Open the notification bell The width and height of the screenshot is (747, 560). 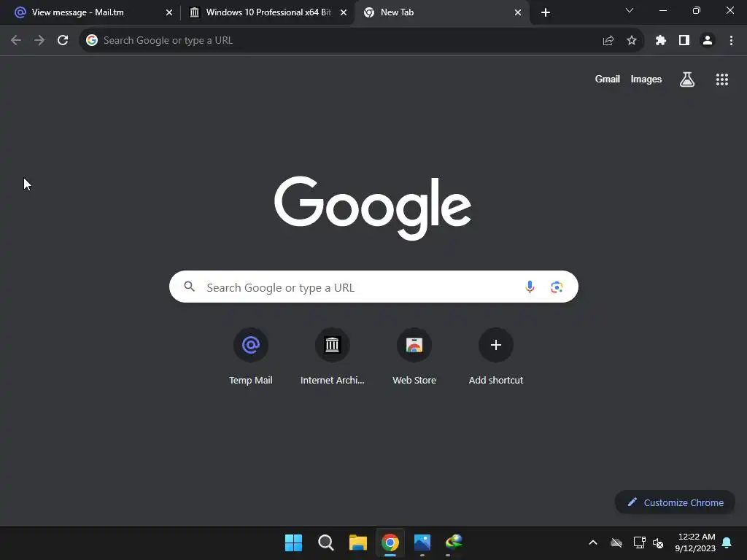click(727, 542)
